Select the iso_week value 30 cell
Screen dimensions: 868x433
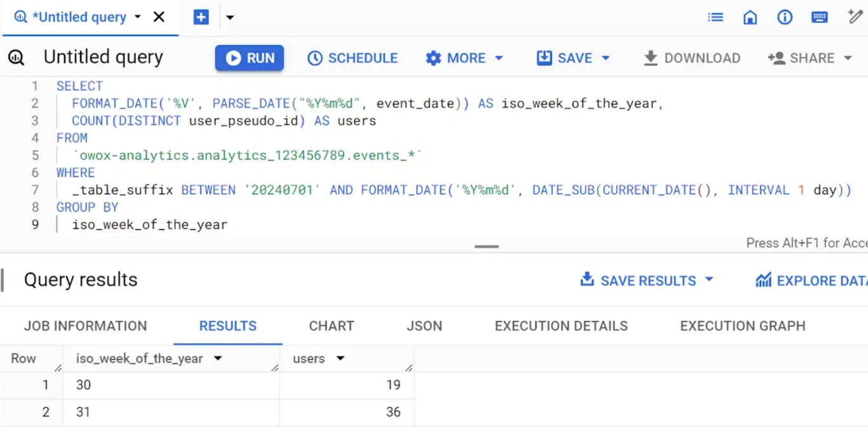pyautogui.click(x=171, y=385)
